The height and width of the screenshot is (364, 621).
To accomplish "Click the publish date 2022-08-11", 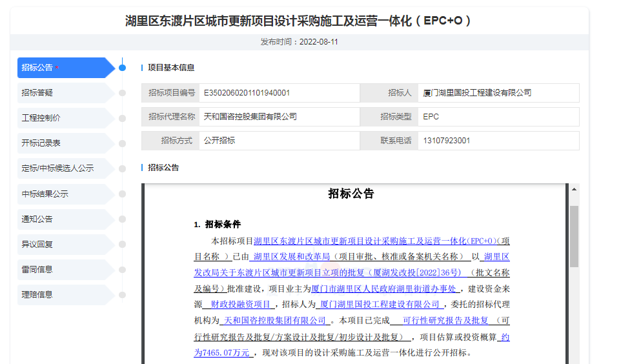I will tap(318, 42).
